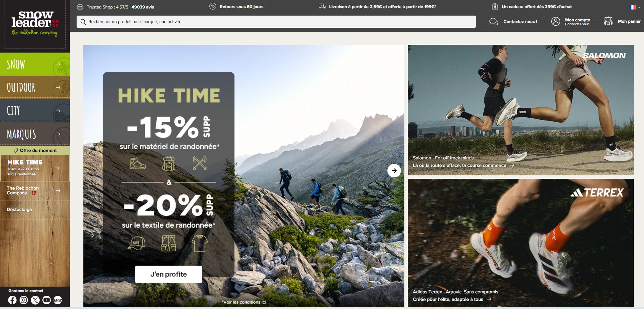
Task: Open the Instagram social icon
Action: pyautogui.click(x=24, y=300)
